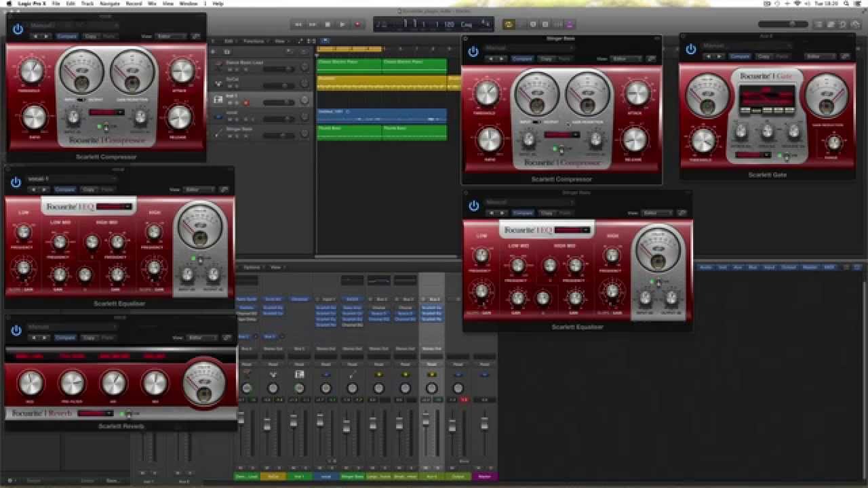Click the Threshold knob in Scarlett Gate
868x488 pixels.
click(703, 140)
